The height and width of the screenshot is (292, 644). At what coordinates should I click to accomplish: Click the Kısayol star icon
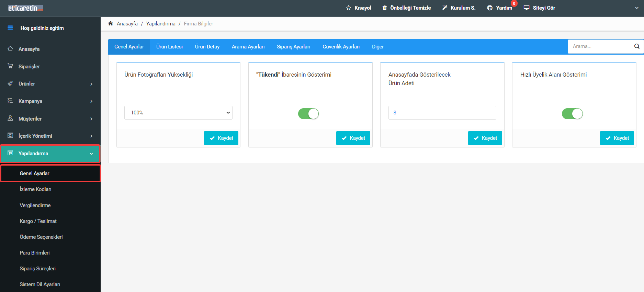coord(349,8)
